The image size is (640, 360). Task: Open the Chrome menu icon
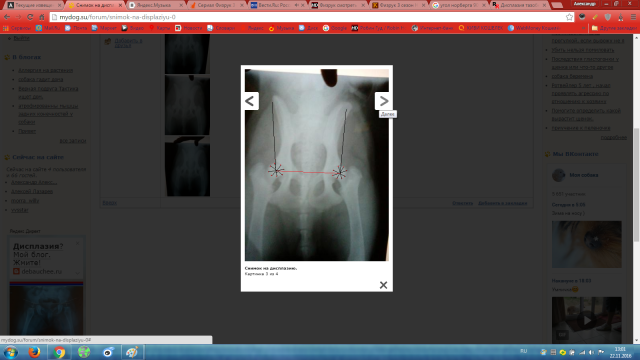tap(633, 17)
